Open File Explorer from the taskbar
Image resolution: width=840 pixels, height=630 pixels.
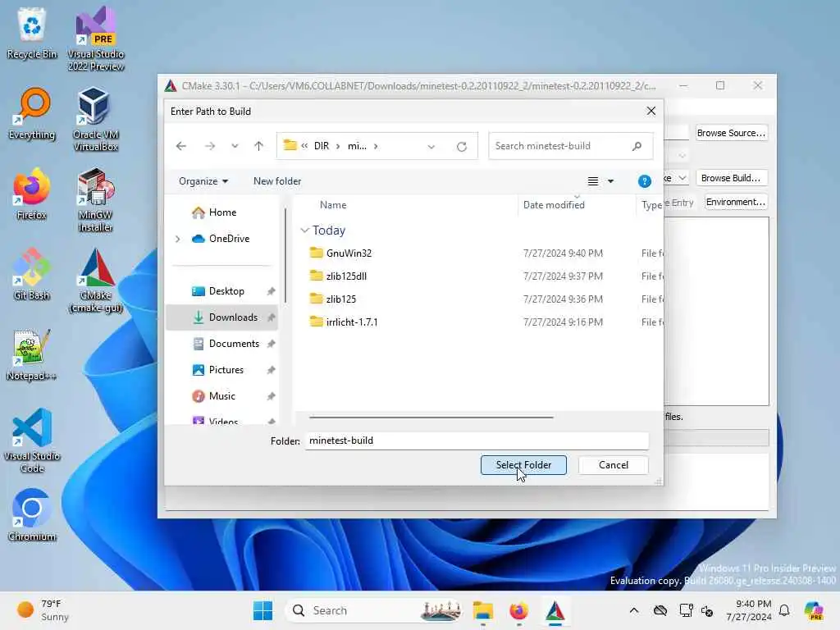pyautogui.click(x=482, y=610)
